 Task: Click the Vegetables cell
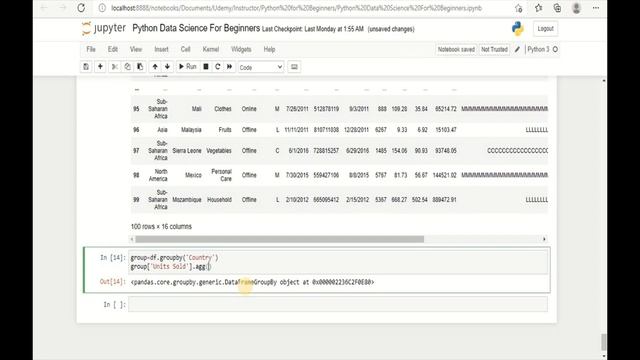click(219, 151)
